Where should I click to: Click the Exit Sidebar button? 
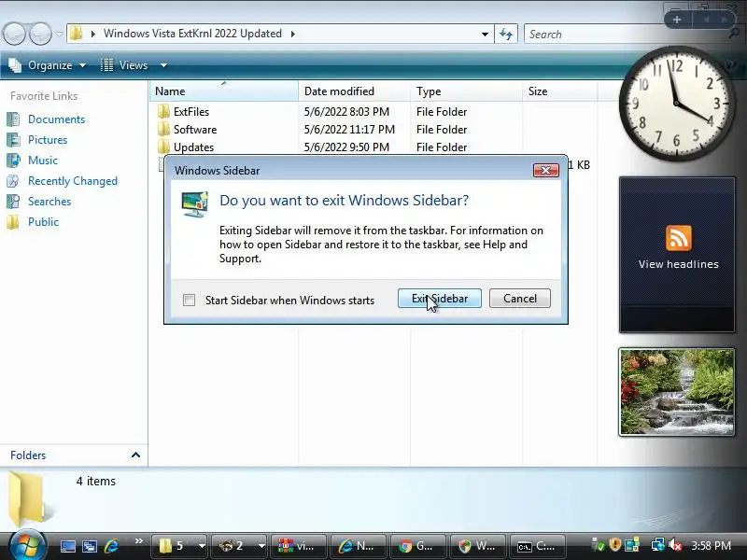(439, 299)
